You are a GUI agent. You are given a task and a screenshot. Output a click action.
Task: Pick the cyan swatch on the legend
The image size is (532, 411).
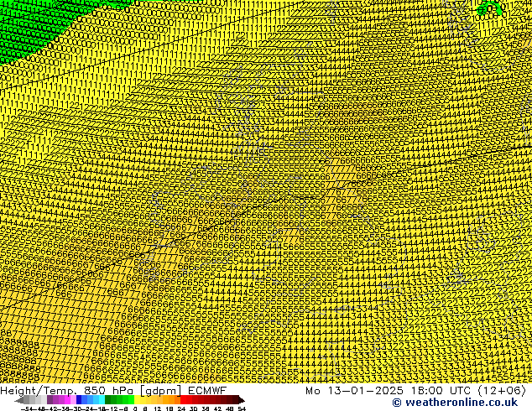pos(102,399)
